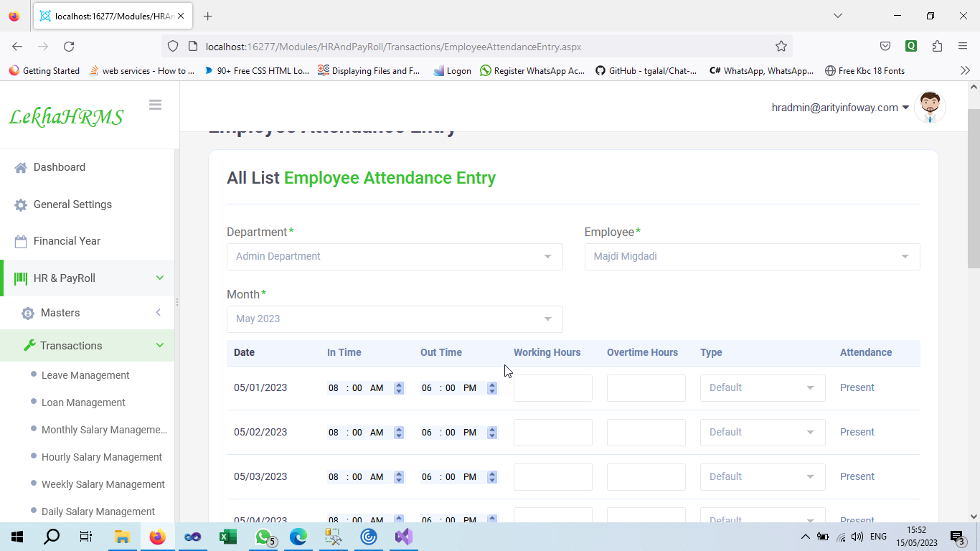This screenshot has width=980, height=551.
Task: Bookmark page with the star icon
Action: [781, 47]
